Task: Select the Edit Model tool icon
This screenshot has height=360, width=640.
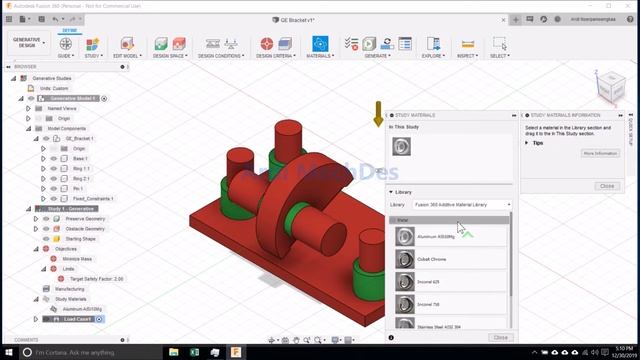Action: [127, 44]
